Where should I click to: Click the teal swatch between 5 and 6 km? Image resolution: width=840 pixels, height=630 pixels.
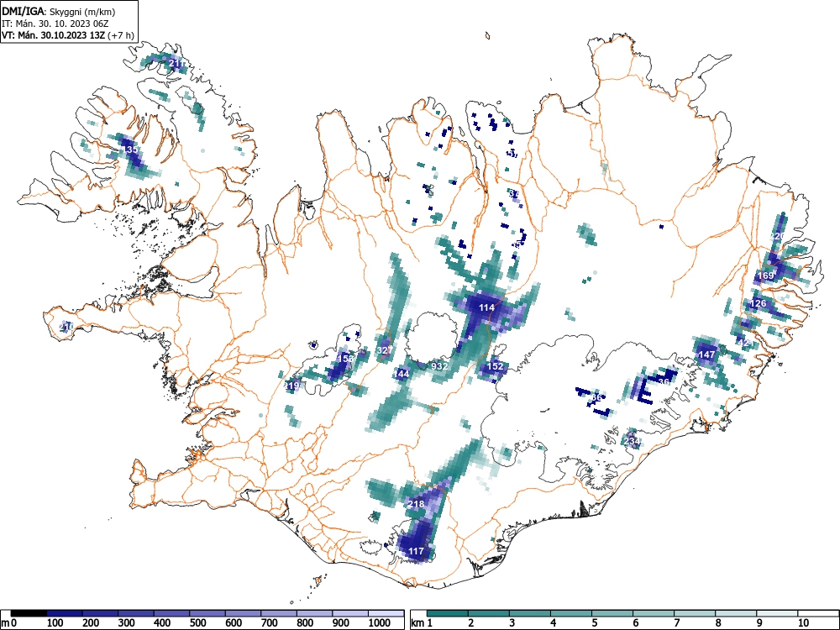tap(612, 613)
